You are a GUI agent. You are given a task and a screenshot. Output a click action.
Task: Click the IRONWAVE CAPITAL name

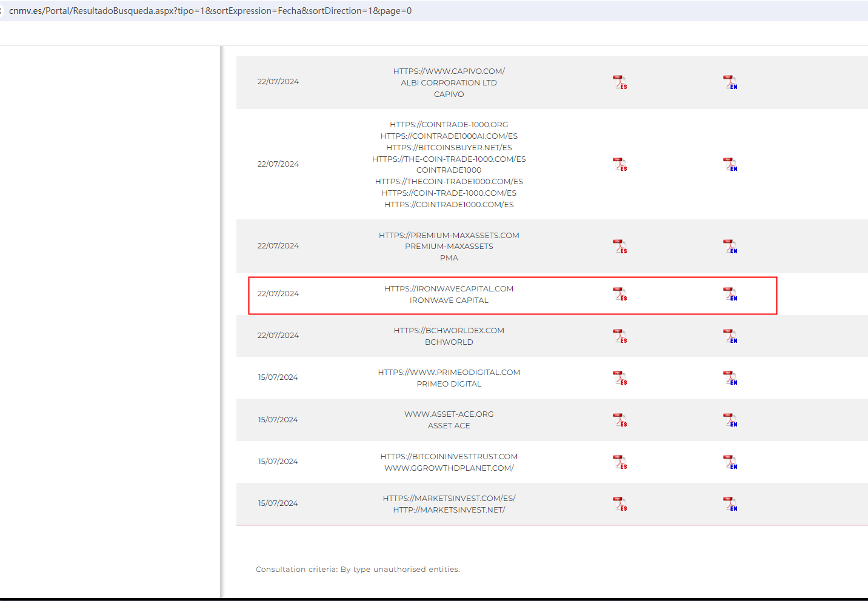tap(449, 300)
